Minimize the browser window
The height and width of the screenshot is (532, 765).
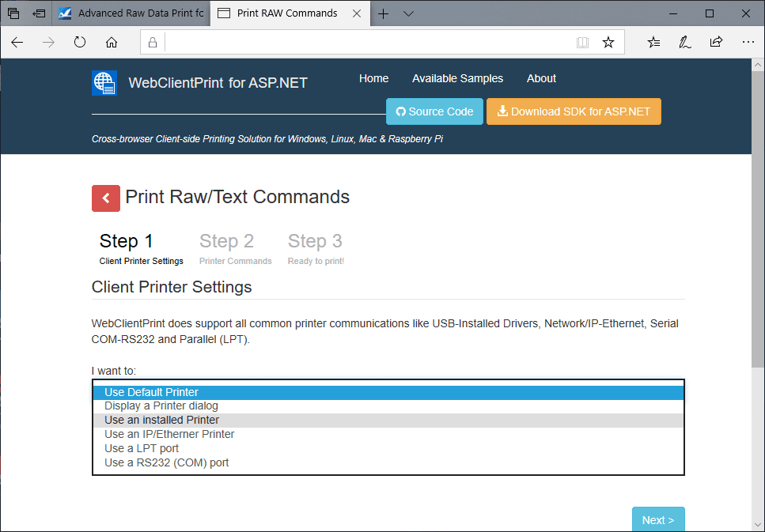pos(673,13)
